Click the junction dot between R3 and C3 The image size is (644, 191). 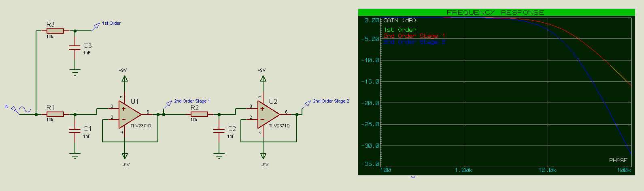click(75, 31)
